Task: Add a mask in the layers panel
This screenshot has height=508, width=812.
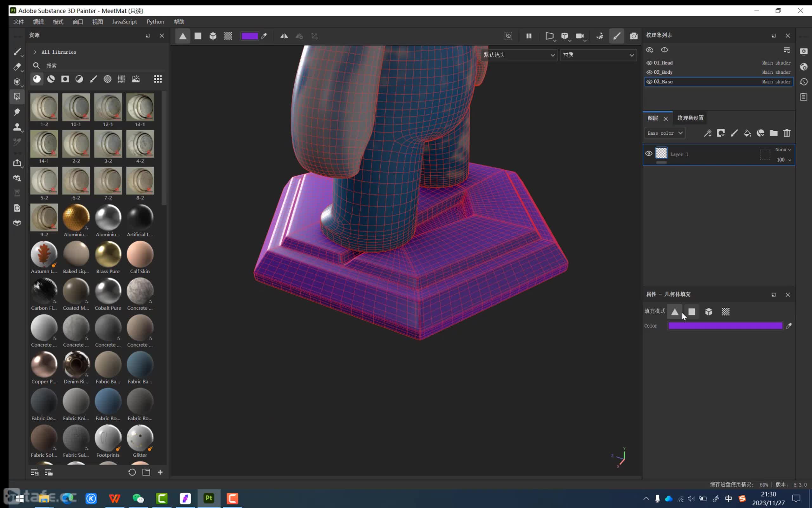Action: tap(721, 133)
